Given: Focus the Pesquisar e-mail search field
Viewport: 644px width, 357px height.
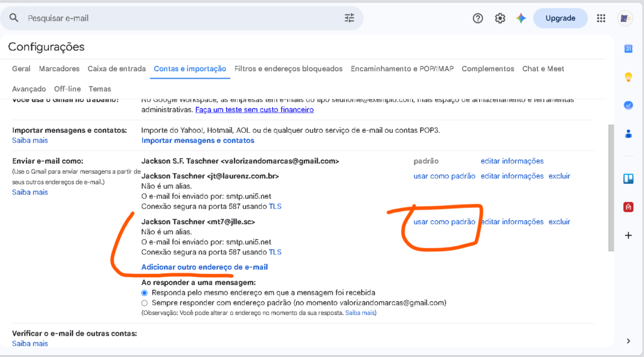Looking at the screenshot, I should click(180, 18).
